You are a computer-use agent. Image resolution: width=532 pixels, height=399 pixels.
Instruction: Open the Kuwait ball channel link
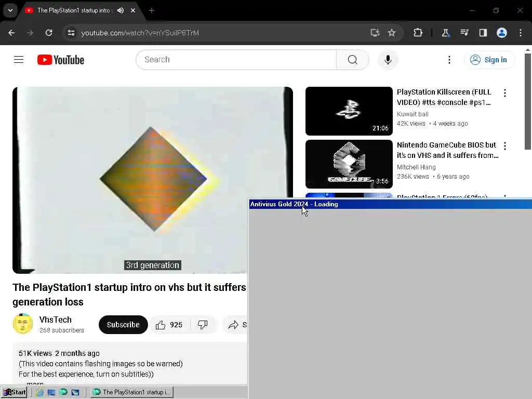pyautogui.click(x=413, y=114)
